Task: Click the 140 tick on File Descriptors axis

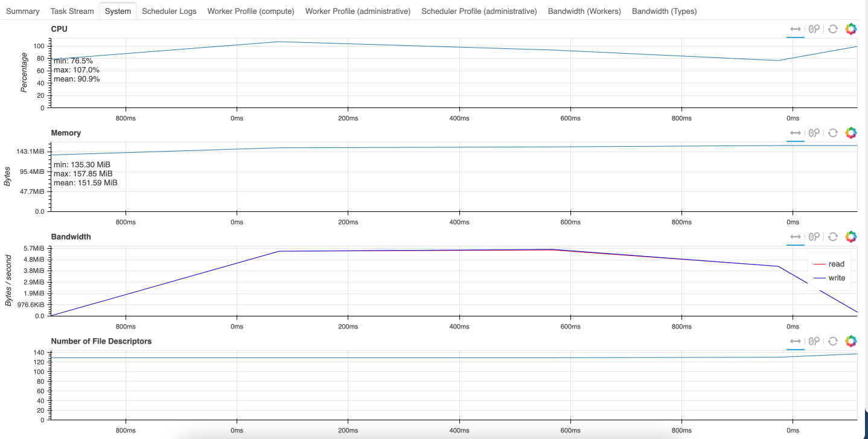Action: (39, 352)
